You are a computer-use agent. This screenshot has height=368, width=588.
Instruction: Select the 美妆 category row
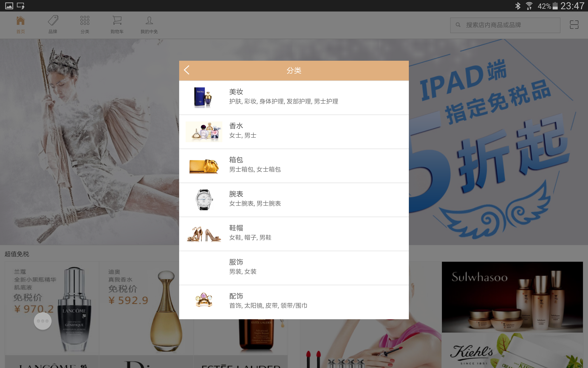coord(294,98)
